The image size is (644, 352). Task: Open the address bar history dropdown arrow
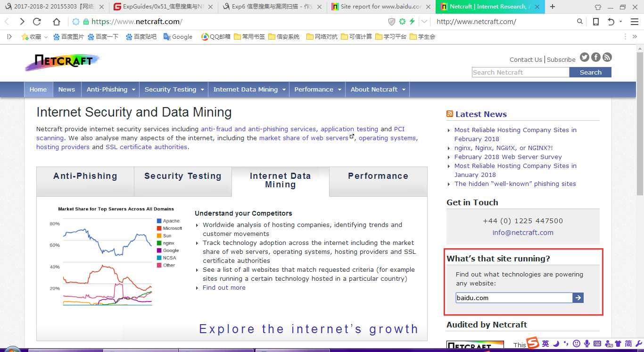424,22
